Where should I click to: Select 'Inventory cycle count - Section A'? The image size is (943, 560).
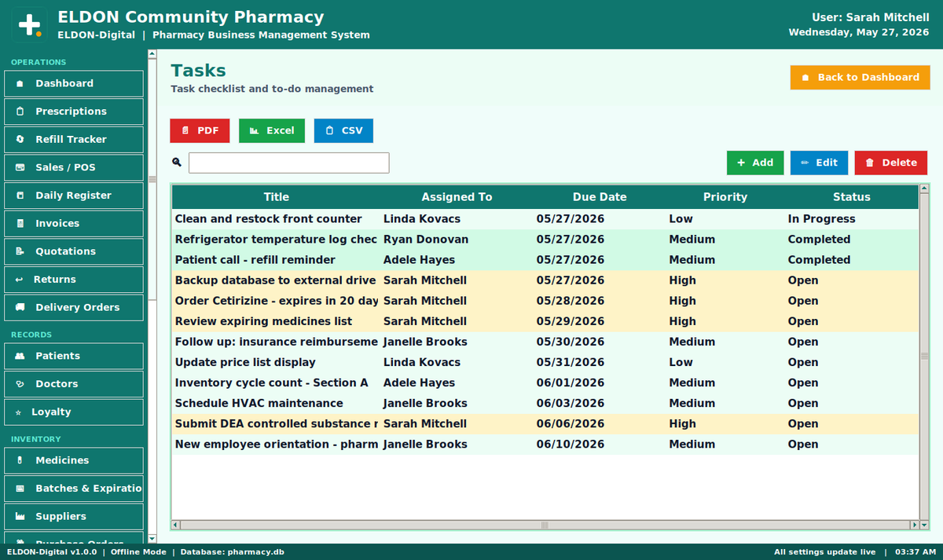[545, 382]
